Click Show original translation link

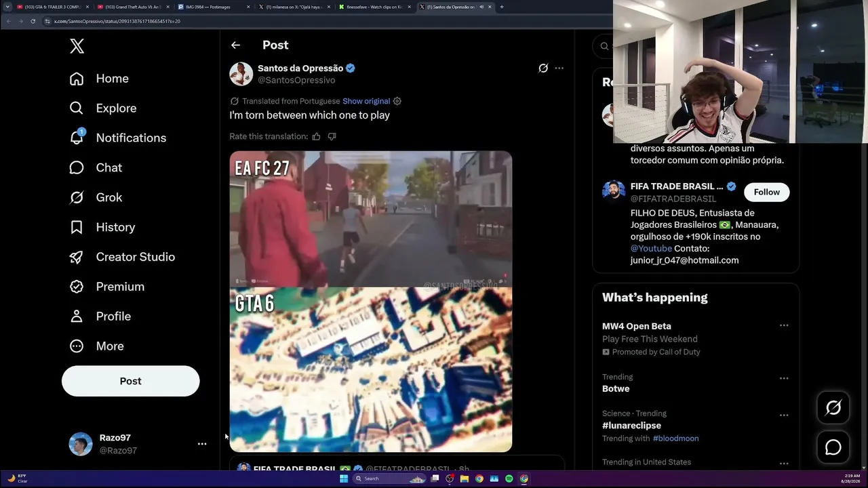366,101
